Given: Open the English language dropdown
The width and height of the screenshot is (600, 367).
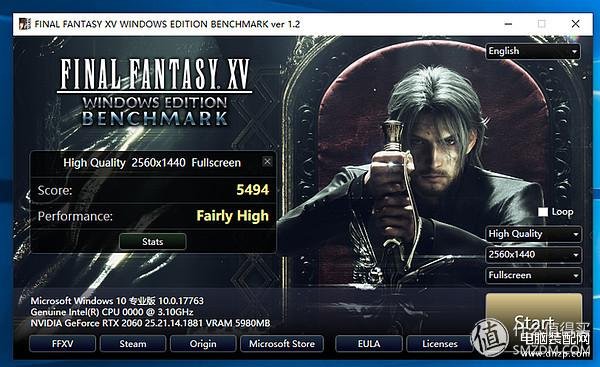Looking at the screenshot, I should [533, 51].
